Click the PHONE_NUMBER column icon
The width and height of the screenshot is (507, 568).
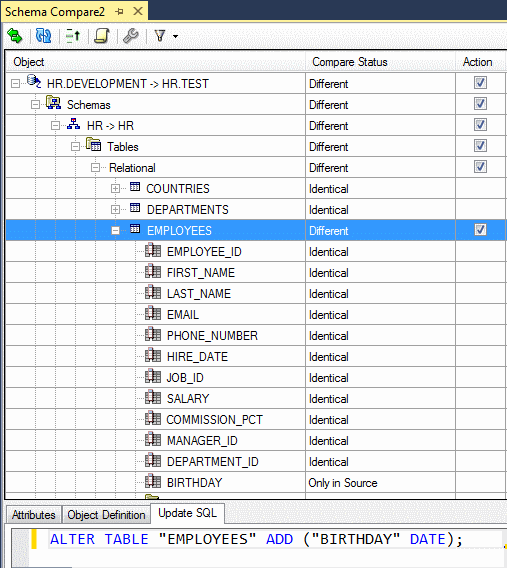(153, 334)
